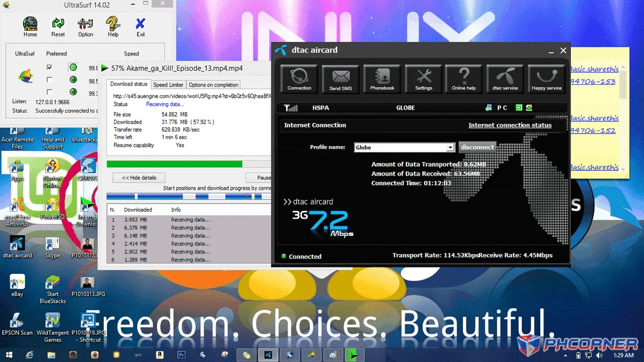This screenshot has width=644, height=362.
Task: Click UltraSurf Home icon
Action: point(30,27)
